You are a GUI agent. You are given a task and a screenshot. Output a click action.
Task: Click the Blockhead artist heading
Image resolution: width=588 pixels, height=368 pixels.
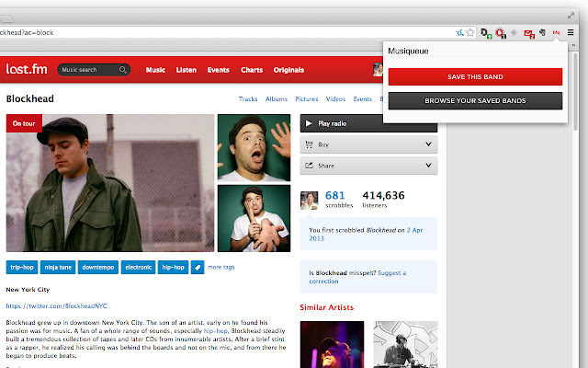(x=30, y=98)
